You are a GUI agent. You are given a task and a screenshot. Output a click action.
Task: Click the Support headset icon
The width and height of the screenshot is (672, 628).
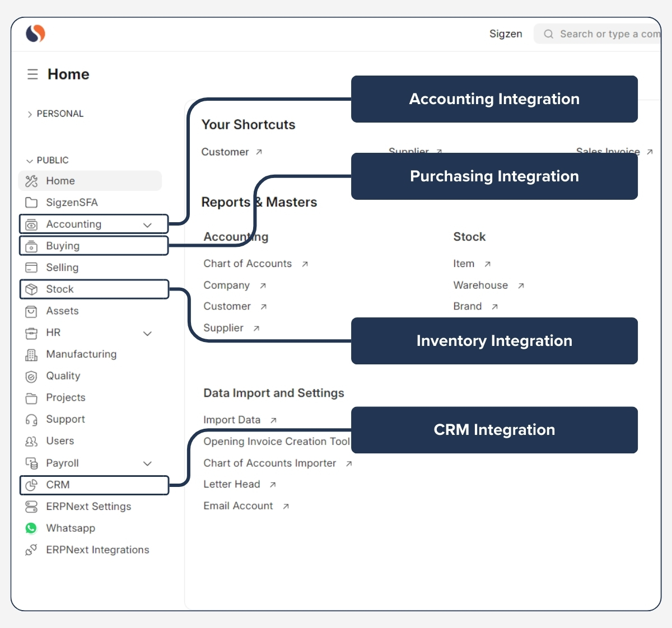click(x=31, y=419)
